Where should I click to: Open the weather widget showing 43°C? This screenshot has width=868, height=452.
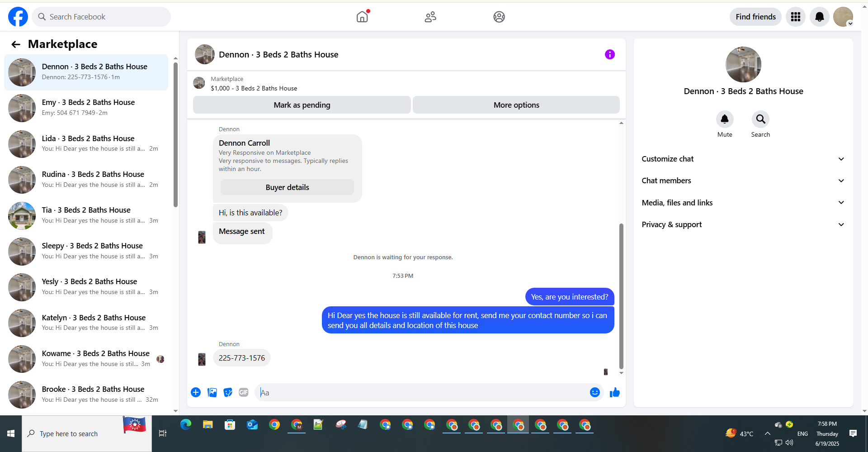pos(740,433)
